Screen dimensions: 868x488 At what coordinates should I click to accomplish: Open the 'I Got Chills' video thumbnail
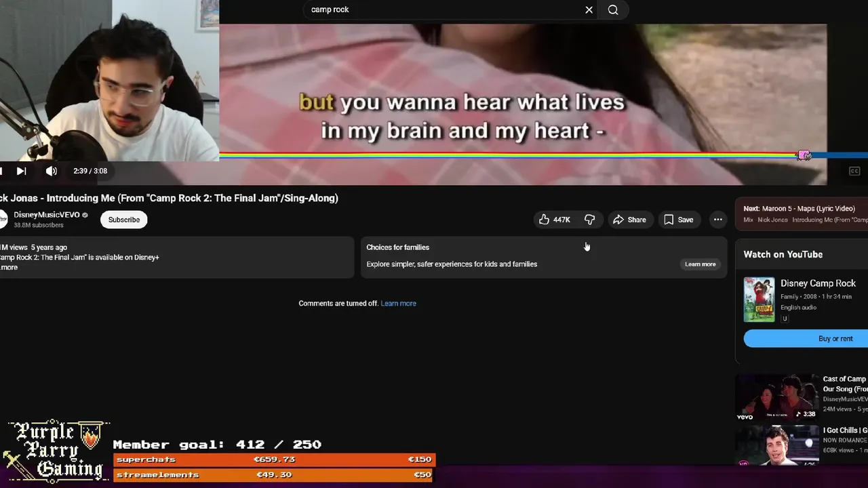click(777, 445)
